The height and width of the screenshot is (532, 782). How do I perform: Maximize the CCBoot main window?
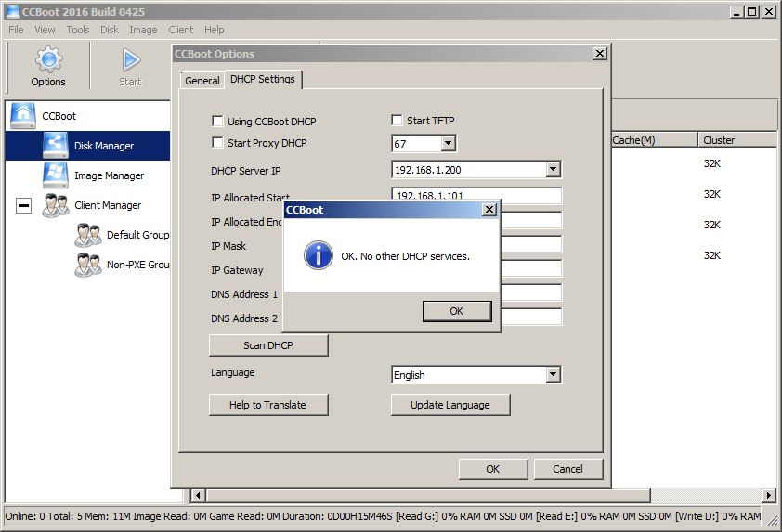[752, 11]
